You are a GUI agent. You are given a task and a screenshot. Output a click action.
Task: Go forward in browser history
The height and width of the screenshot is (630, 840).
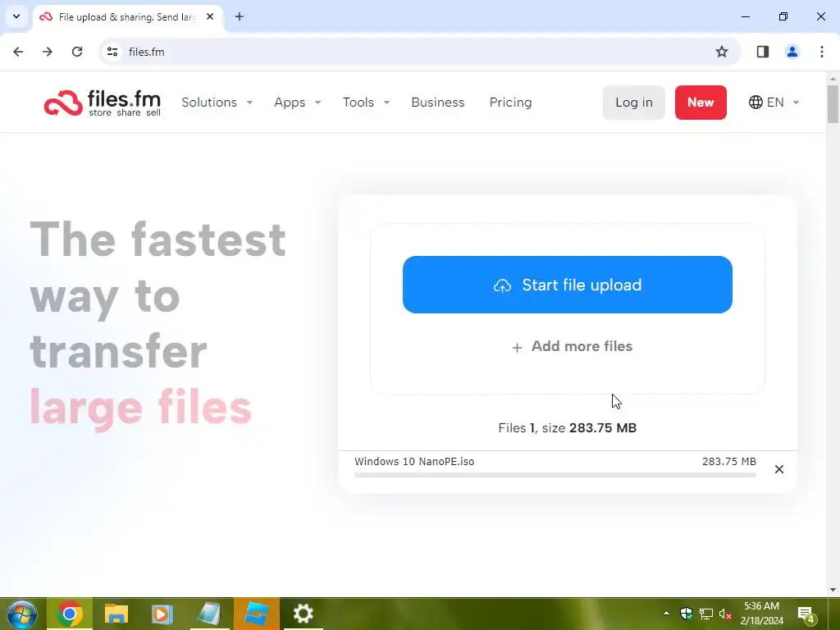[x=48, y=52]
